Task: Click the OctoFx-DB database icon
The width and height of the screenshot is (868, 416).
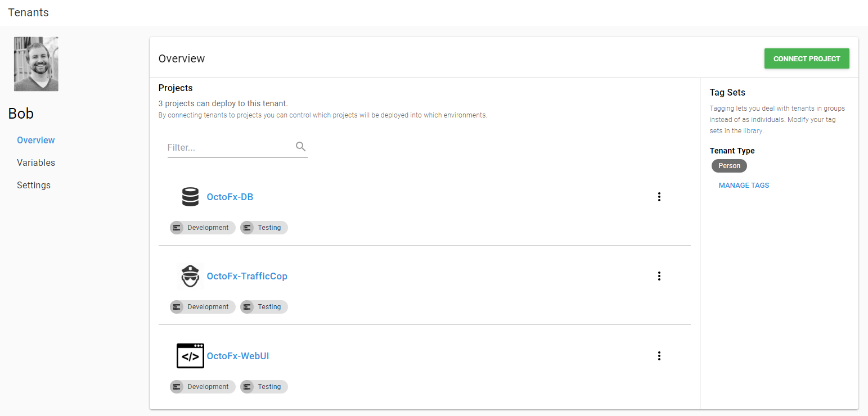Action: pyautogui.click(x=190, y=197)
